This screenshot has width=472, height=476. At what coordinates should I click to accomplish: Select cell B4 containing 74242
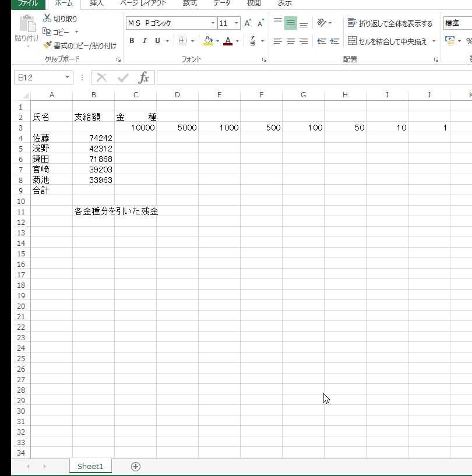pos(94,138)
